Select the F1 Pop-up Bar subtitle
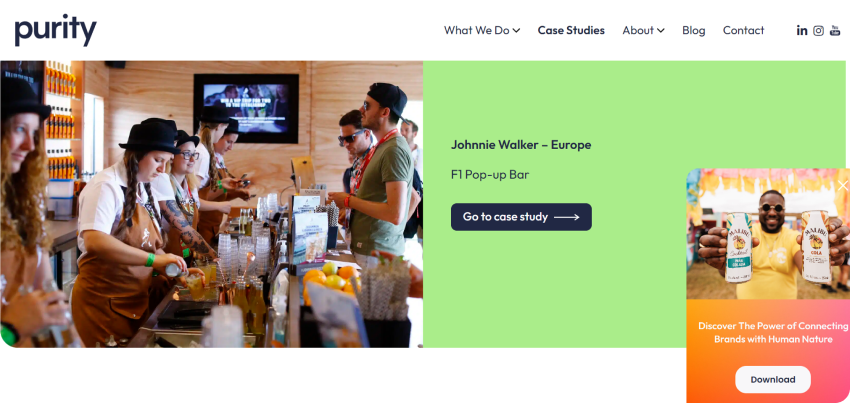This screenshot has height=403, width=850. coord(490,175)
